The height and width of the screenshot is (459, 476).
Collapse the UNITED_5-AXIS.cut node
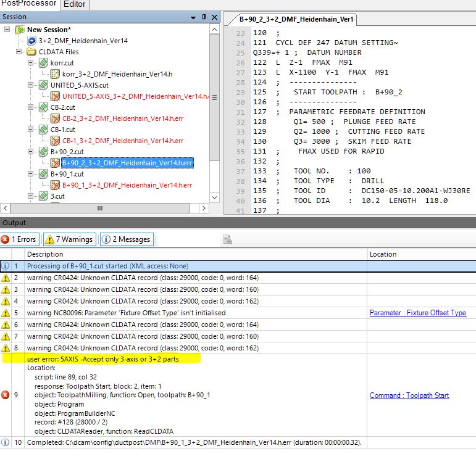[x=30, y=85]
